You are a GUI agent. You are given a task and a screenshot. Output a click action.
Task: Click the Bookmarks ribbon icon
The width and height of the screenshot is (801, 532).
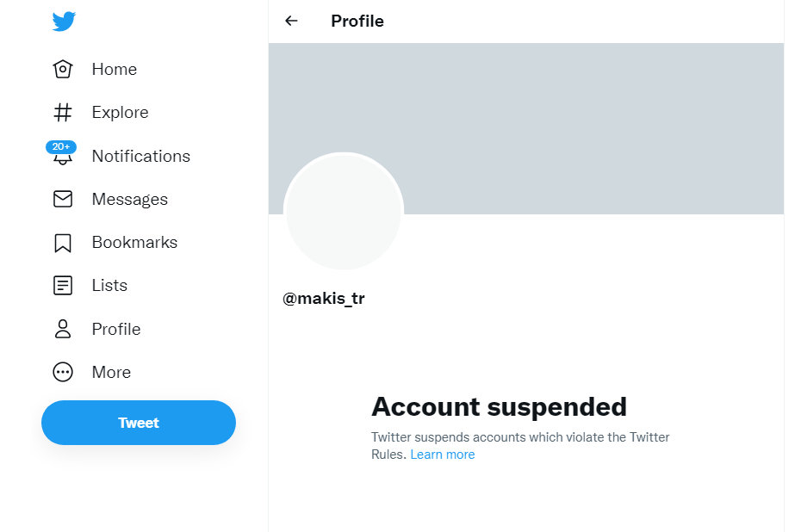[x=63, y=243]
